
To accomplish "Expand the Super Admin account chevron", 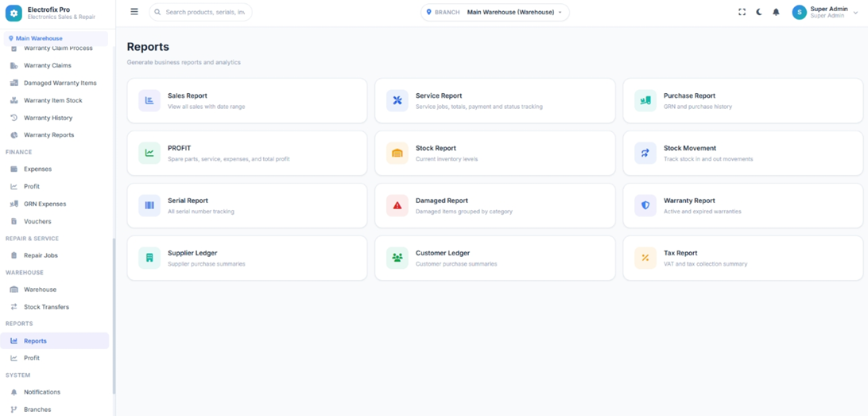I will 856,12.
